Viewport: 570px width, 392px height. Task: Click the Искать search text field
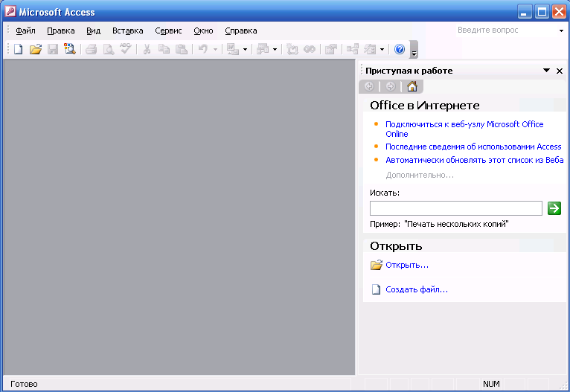click(x=456, y=208)
